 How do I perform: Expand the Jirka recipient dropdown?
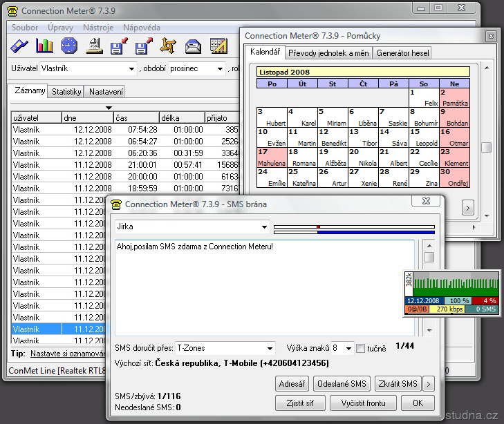[264, 227]
